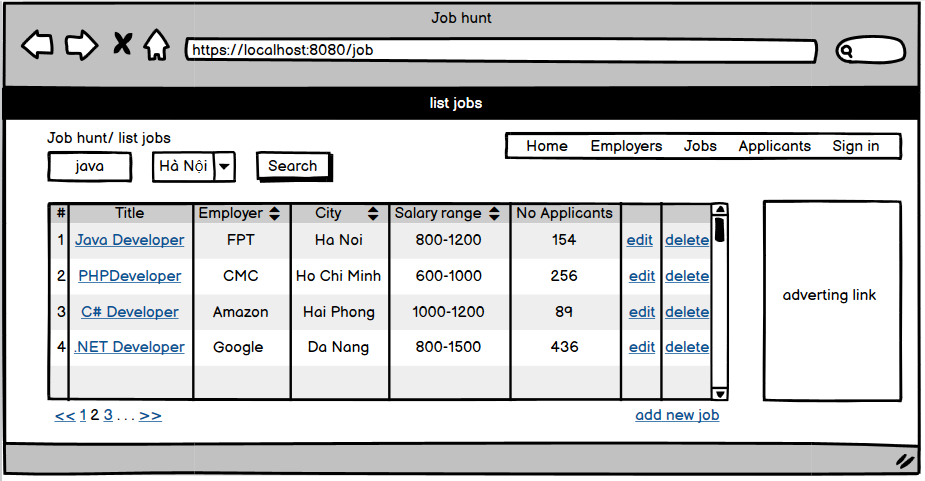Click the Amazon employer cell
Image resolution: width=925 pixels, height=481 pixels.
241,312
